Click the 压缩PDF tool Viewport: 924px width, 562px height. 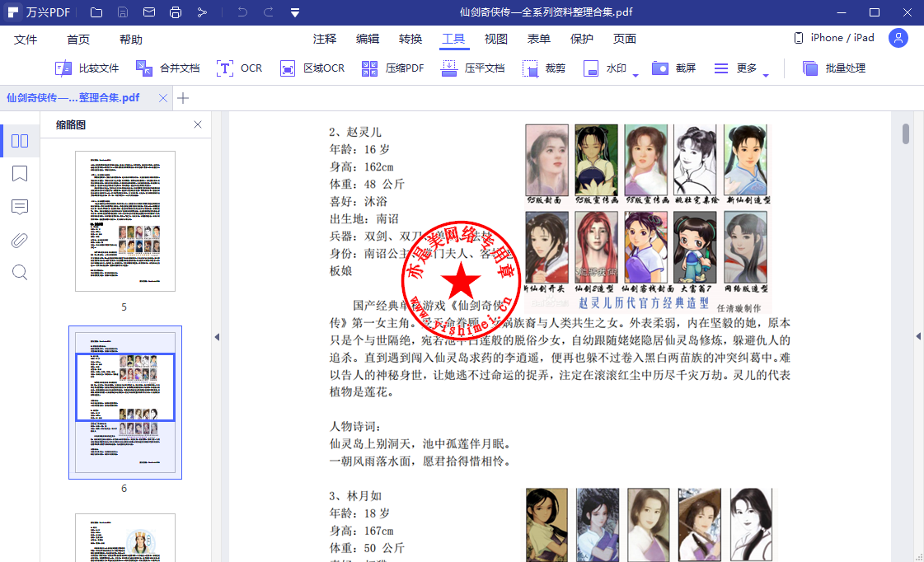click(x=392, y=68)
